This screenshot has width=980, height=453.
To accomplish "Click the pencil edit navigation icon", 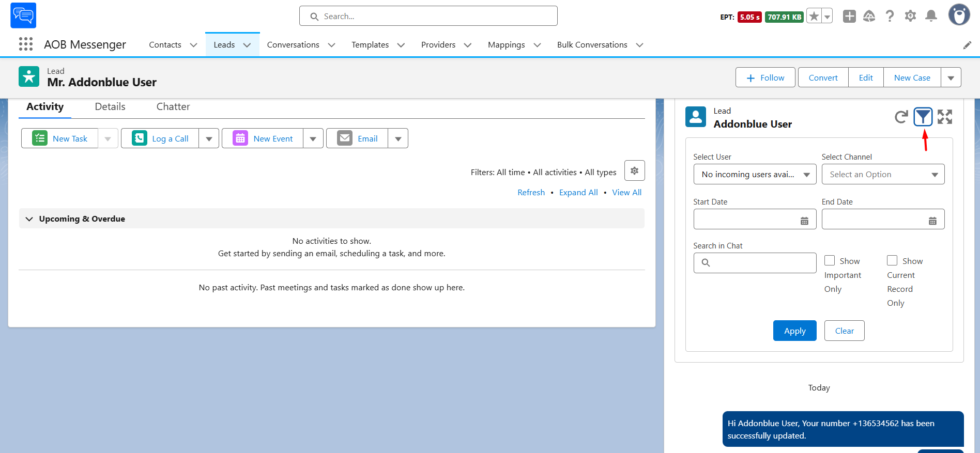I will pyautogui.click(x=967, y=45).
